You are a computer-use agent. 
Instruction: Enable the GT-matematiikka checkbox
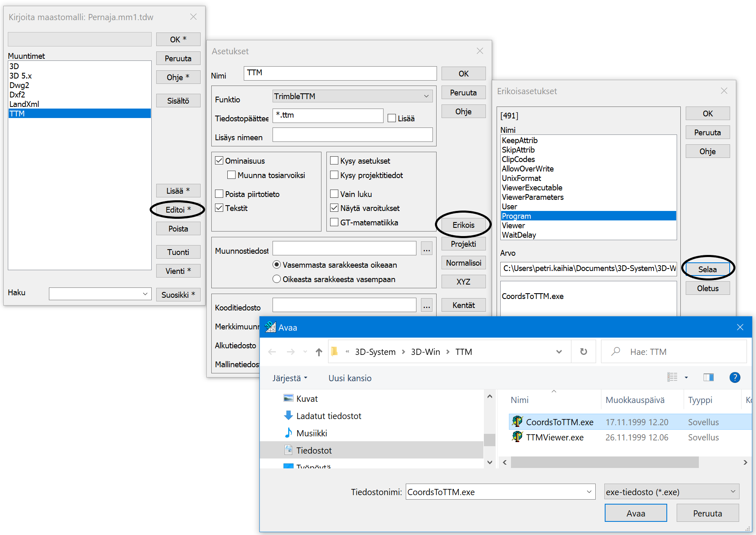pos(334,222)
